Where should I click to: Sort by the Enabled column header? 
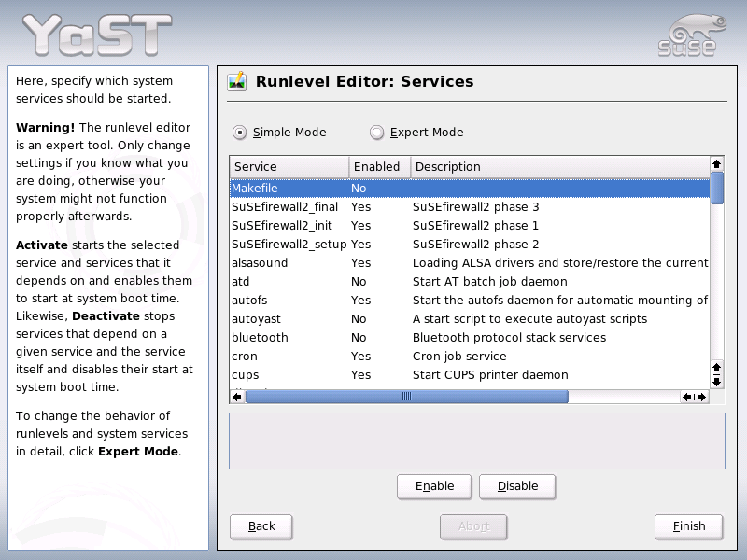pos(380,167)
